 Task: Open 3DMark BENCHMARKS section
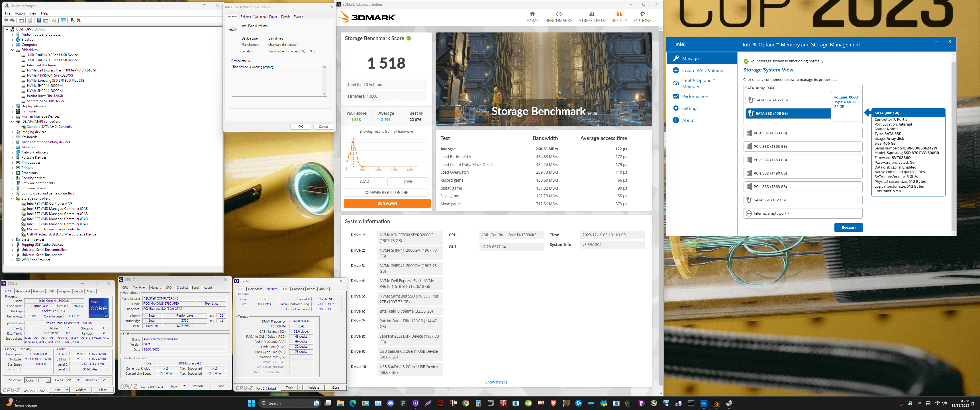tap(558, 17)
